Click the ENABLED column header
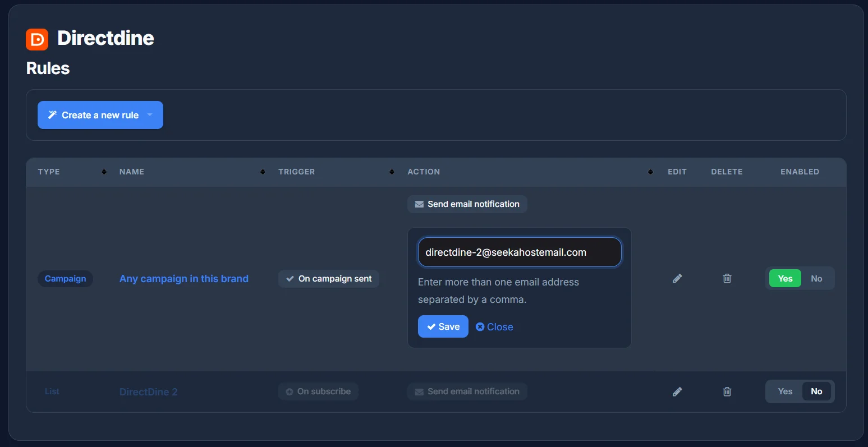 pos(800,172)
